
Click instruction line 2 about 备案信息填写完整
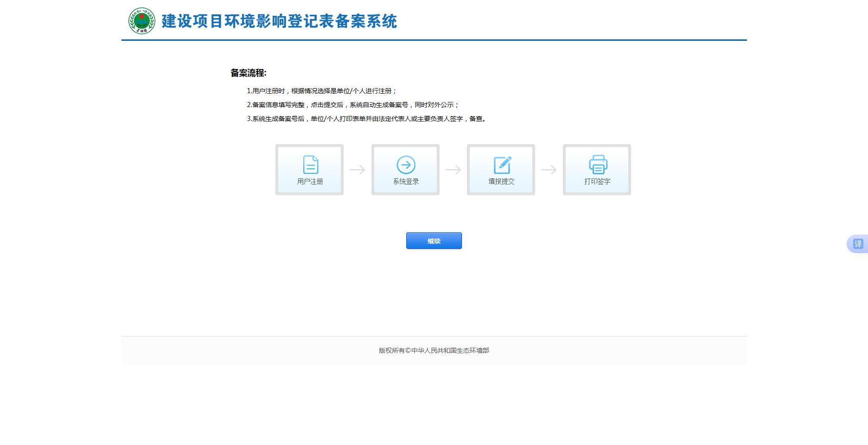point(352,105)
